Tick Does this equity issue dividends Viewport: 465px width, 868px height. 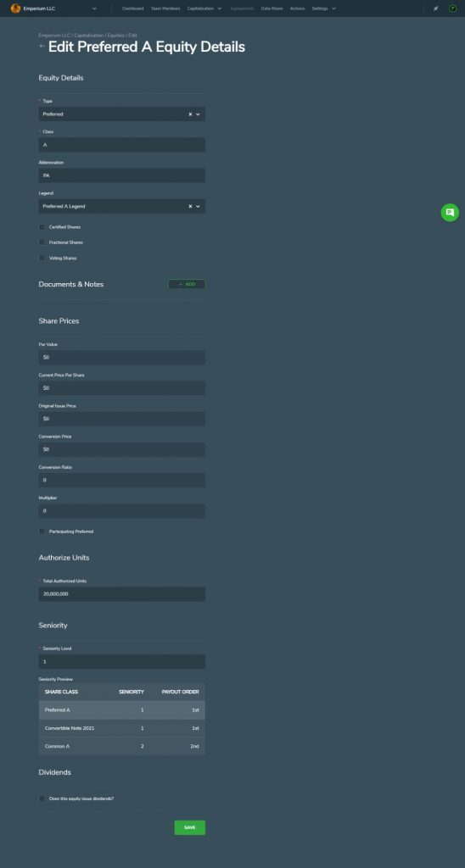(42, 798)
